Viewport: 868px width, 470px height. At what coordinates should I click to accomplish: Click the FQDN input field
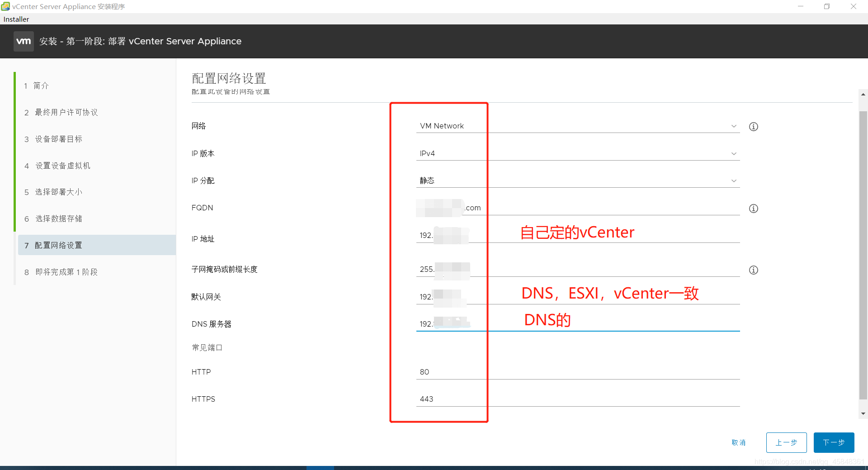(578, 208)
